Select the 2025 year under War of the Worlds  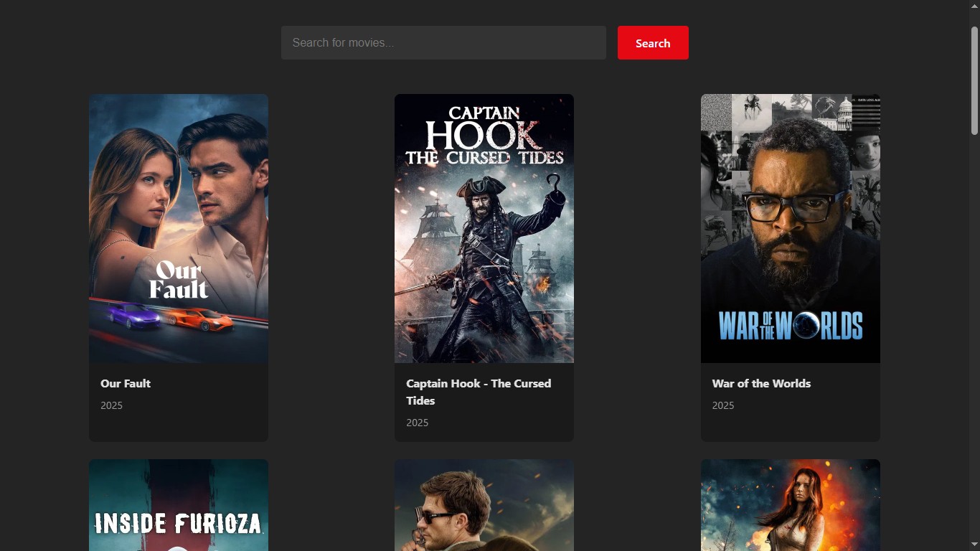[722, 405]
